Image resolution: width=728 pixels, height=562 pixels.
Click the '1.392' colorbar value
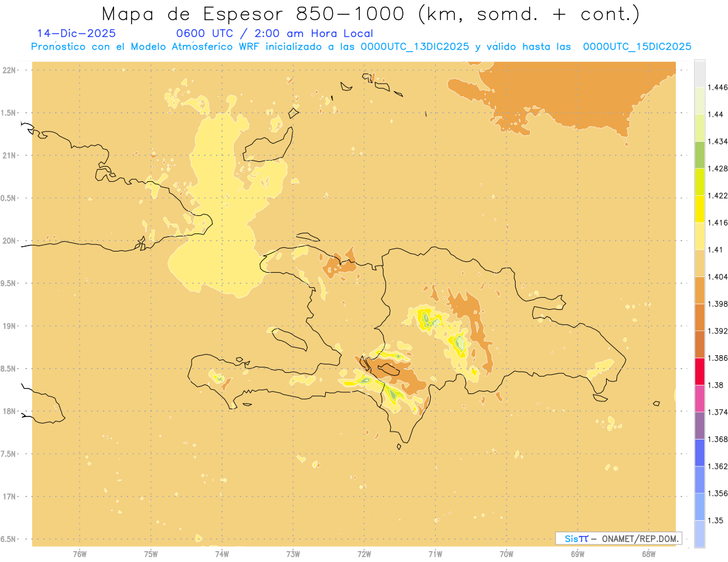point(719,331)
